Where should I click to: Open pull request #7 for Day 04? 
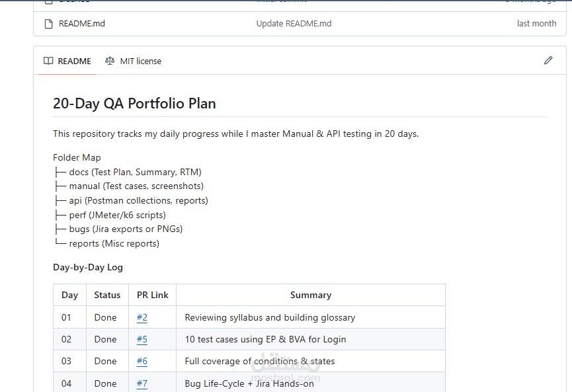[x=142, y=383]
